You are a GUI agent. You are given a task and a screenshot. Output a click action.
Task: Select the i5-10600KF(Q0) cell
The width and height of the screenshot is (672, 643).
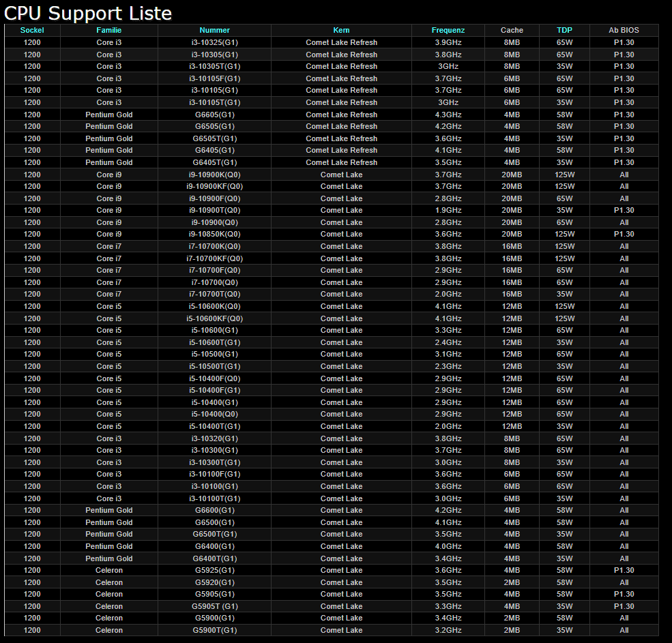[x=214, y=318]
